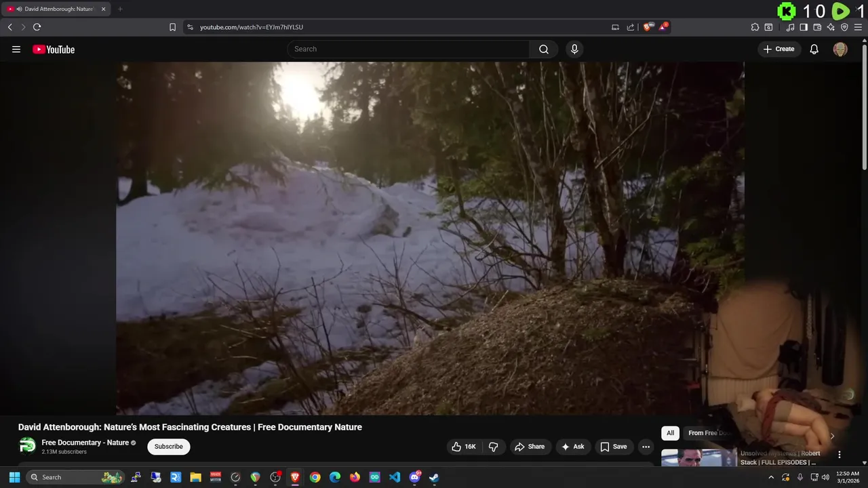Open more actions ellipsis under video
The height and width of the screenshot is (488, 868).
tap(646, 447)
